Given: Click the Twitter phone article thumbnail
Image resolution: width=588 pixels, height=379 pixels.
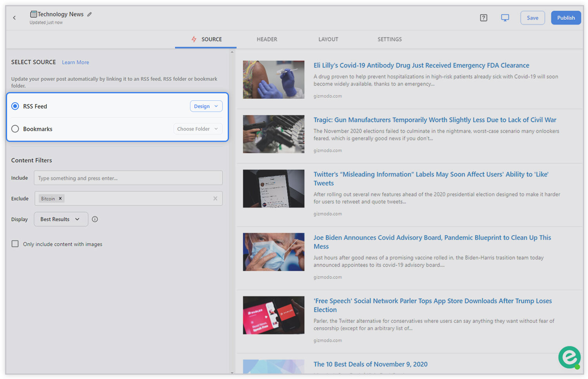Looking at the screenshot, I should click(274, 189).
